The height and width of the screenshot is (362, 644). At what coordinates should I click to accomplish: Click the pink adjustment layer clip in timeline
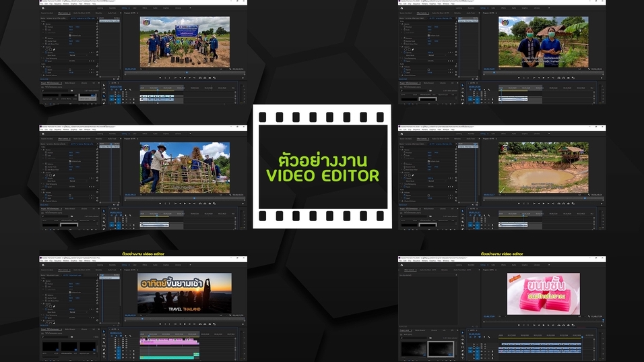(168, 342)
